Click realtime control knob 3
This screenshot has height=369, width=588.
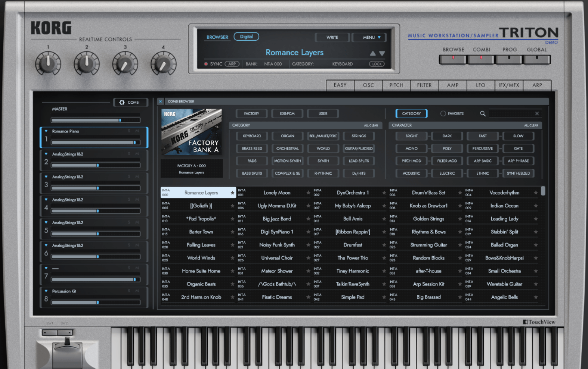[x=125, y=63]
